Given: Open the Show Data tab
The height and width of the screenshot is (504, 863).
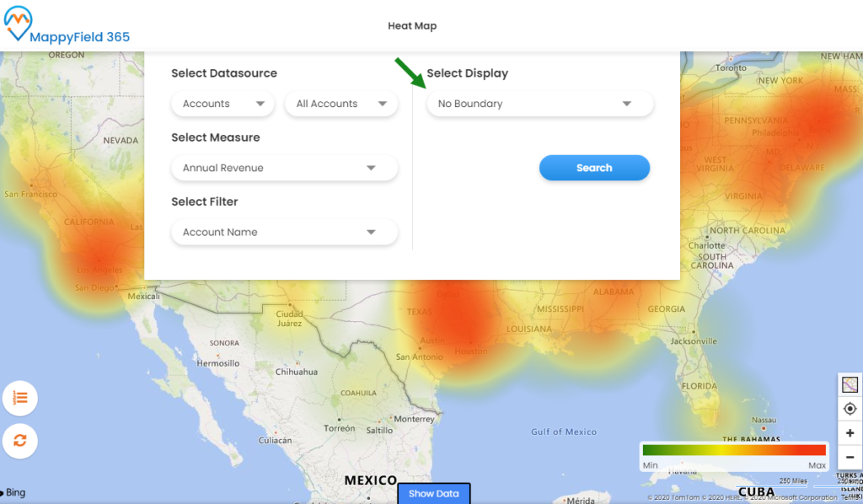Looking at the screenshot, I should point(433,493).
